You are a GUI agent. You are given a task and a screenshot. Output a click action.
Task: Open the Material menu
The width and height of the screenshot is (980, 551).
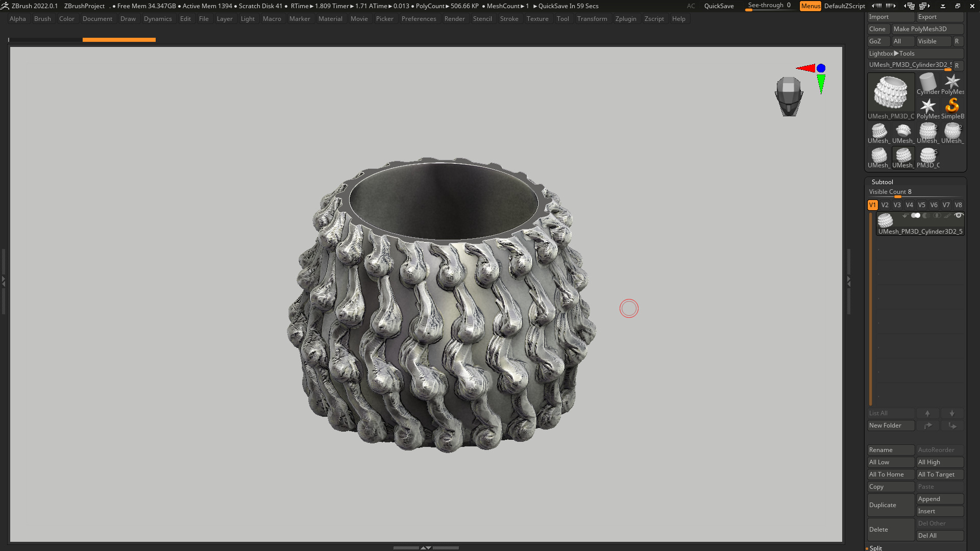click(330, 19)
